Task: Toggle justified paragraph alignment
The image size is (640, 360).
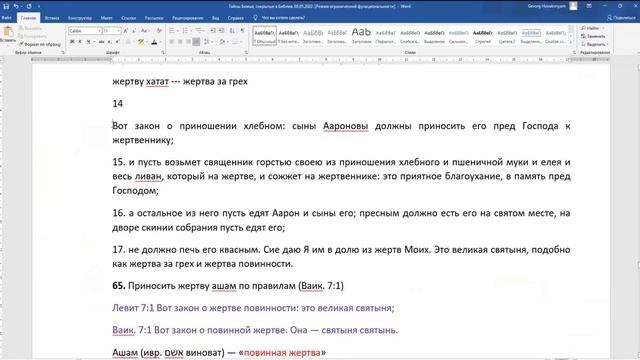Action: click(x=196, y=42)
